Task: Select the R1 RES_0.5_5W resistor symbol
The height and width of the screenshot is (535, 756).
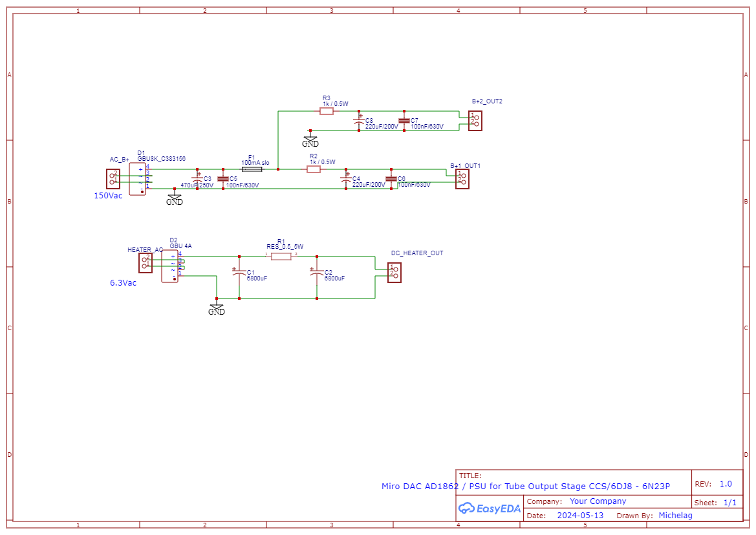Action: pyautogui.click(x=281, y=257)
